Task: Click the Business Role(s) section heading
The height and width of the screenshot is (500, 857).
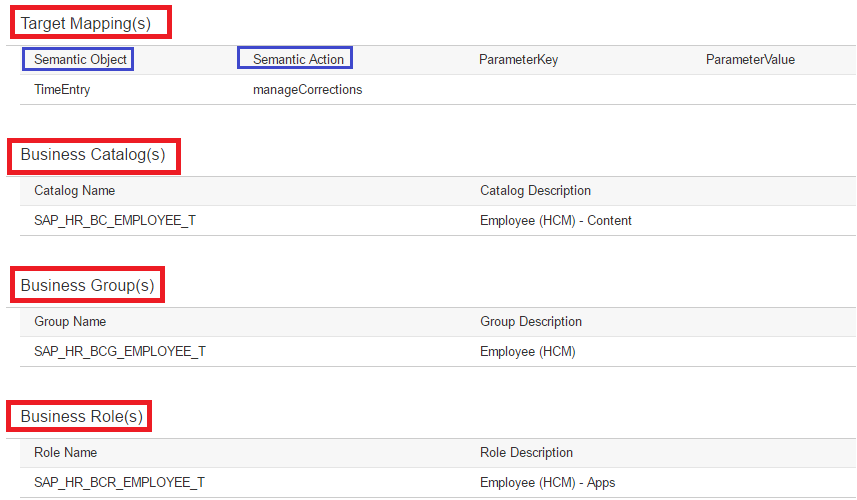Action: [x=81, y=416]
